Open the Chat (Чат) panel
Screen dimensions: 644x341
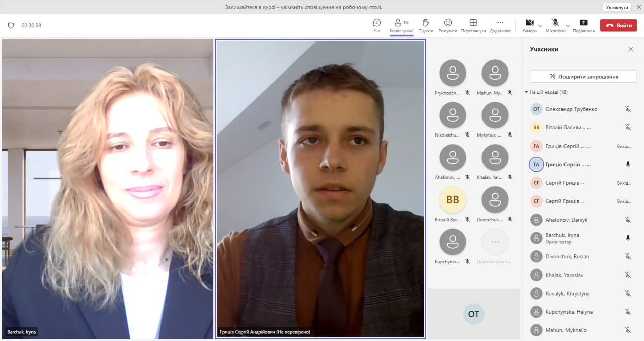(x=377, y=25)
